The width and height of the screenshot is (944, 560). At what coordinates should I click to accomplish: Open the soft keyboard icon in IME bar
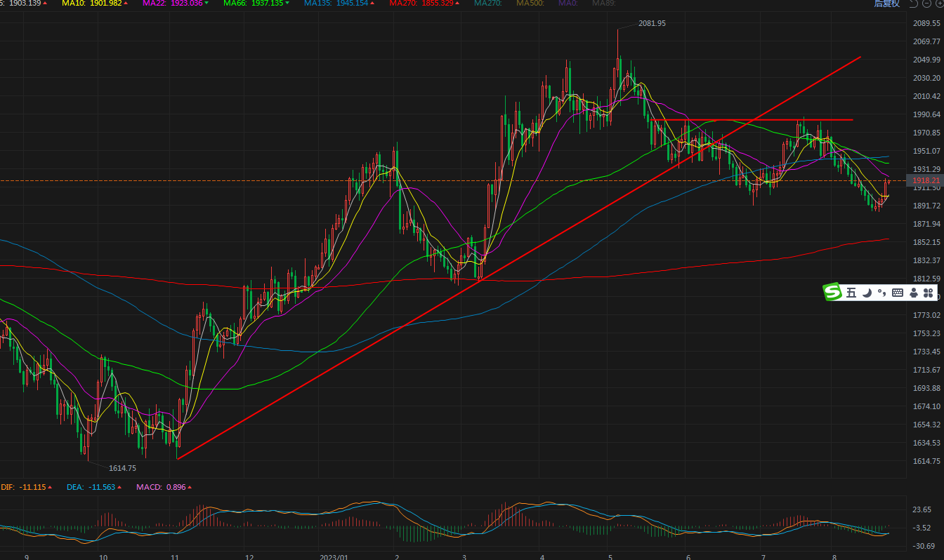pos(898,293)
